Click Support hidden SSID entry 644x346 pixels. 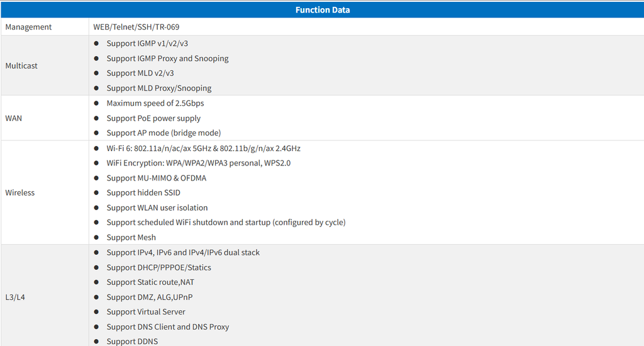(143, 193)
